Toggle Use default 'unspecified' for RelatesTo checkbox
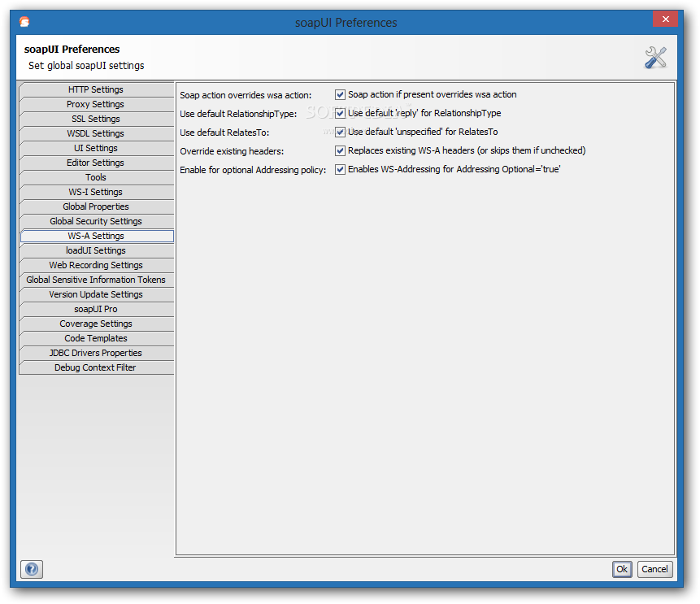The height and width of the screenshot is (604, 700). (x=340, y=133)
